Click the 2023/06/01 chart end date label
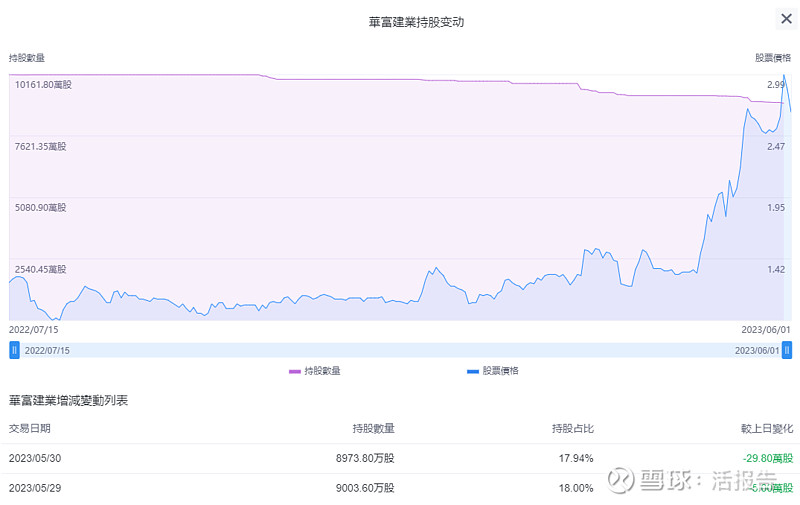The height and width of the screenshot is (505, 800). (765, 330)
